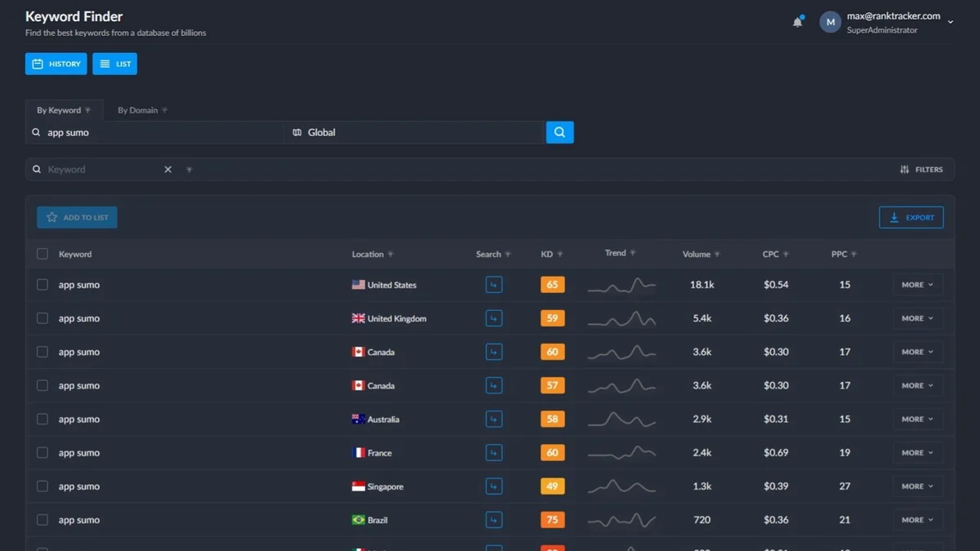View trend sparkline for Australia row
This screenshot has width=980, height=551.
tap(621, 420)
